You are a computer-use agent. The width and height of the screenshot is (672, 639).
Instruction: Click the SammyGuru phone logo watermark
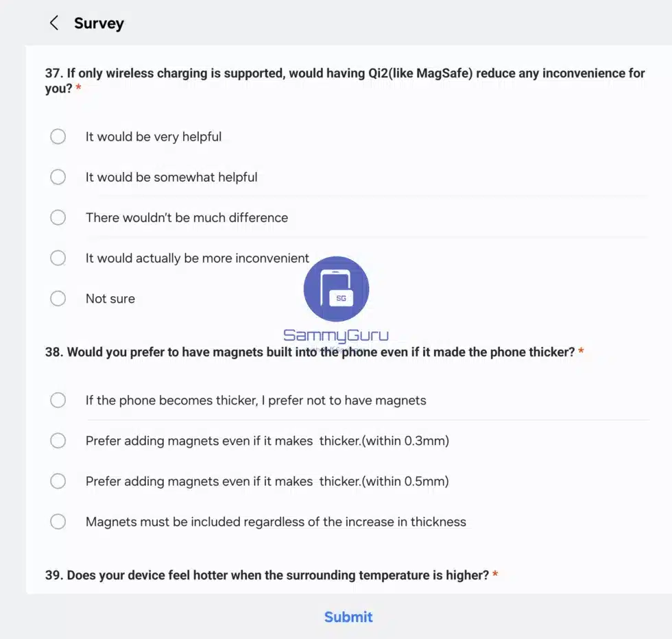337,289
